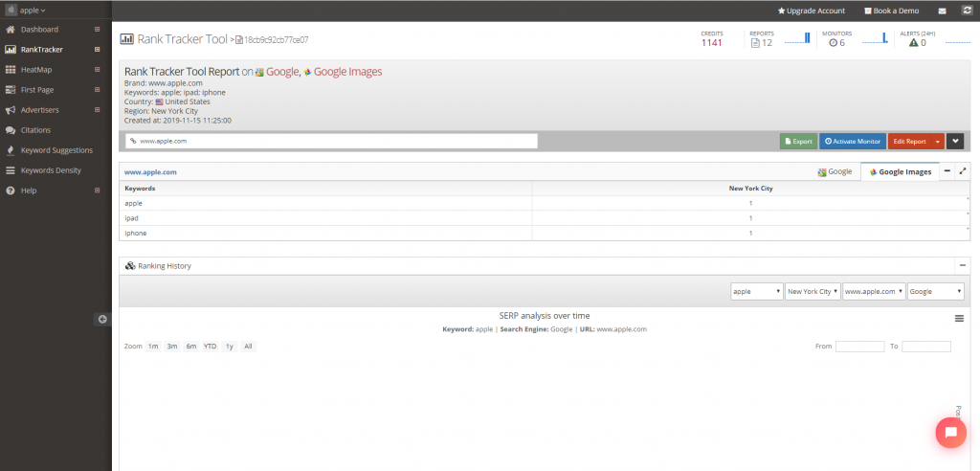Switch to the Google Images tab
Viewport: 980px width, 471px height.
[900, 172]
